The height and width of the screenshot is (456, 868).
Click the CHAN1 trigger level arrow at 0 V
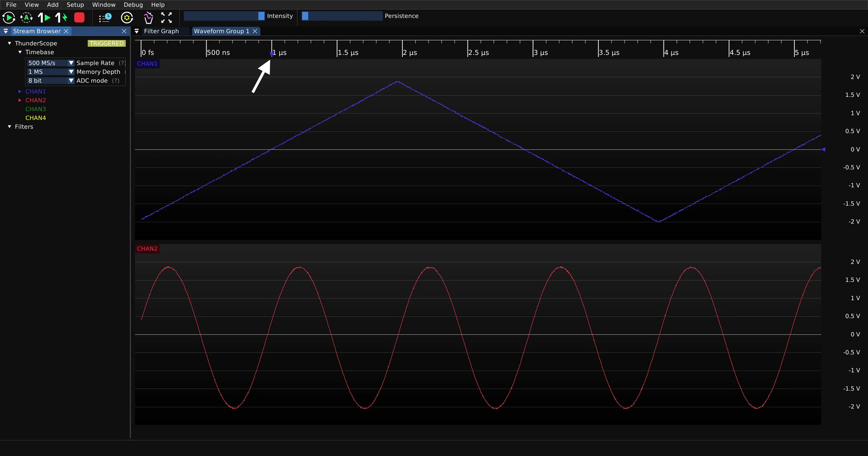pos(824,149)
